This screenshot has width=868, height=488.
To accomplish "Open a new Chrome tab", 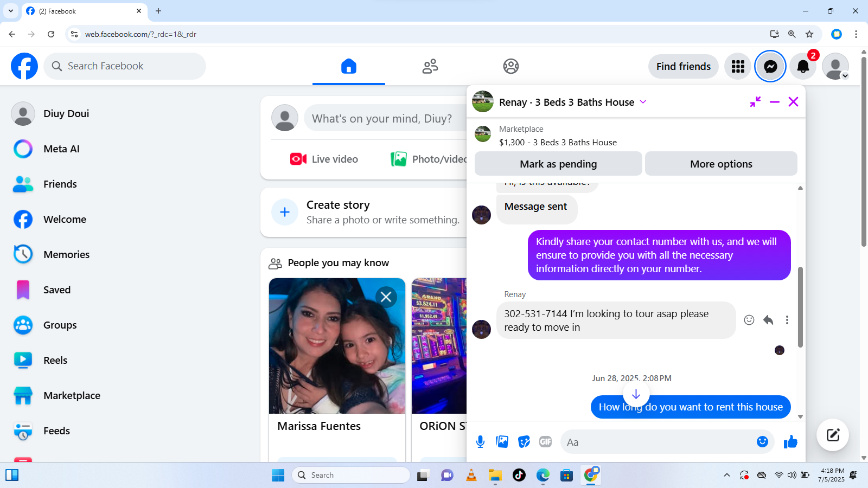I will tap(158, 11).
